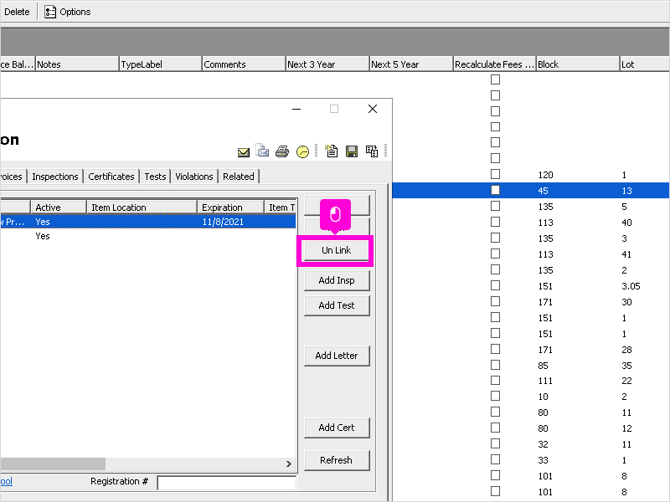Select the row with Block 32 Lot 11

tap(531, 444)
